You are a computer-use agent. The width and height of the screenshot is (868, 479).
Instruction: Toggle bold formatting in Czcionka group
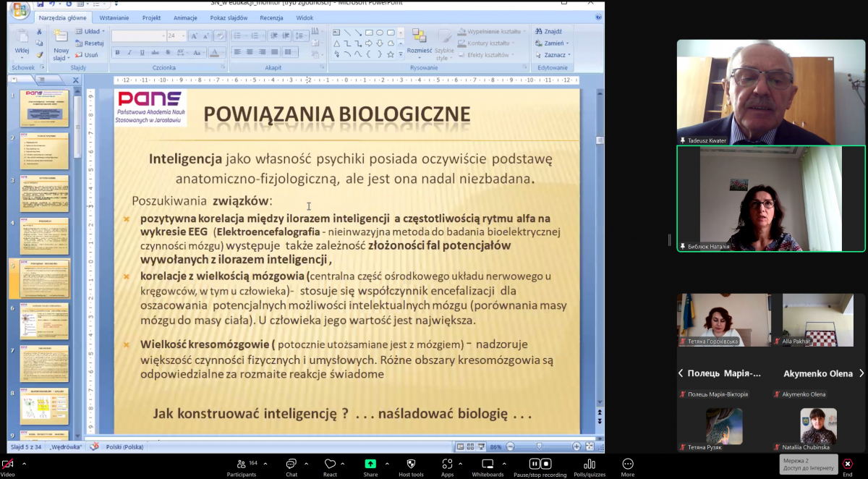click(118, 52)
